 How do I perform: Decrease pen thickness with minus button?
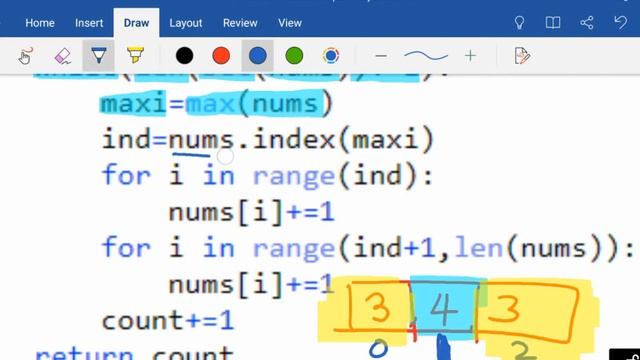381,56
